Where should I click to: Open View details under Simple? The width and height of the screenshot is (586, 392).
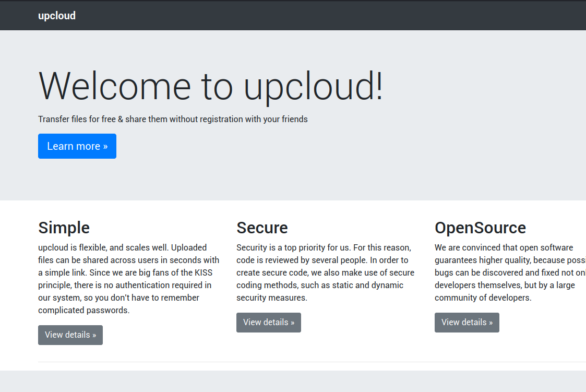tap(70, 335)
